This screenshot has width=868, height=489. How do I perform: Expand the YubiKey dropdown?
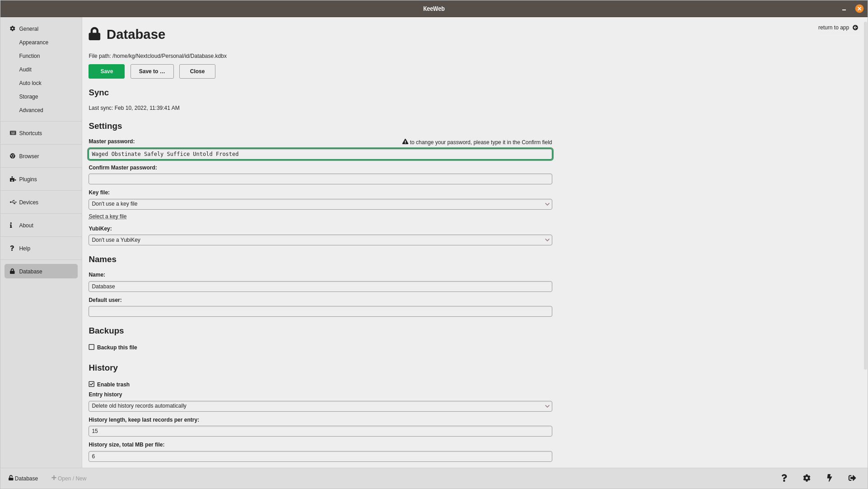(x=320, y=240)
